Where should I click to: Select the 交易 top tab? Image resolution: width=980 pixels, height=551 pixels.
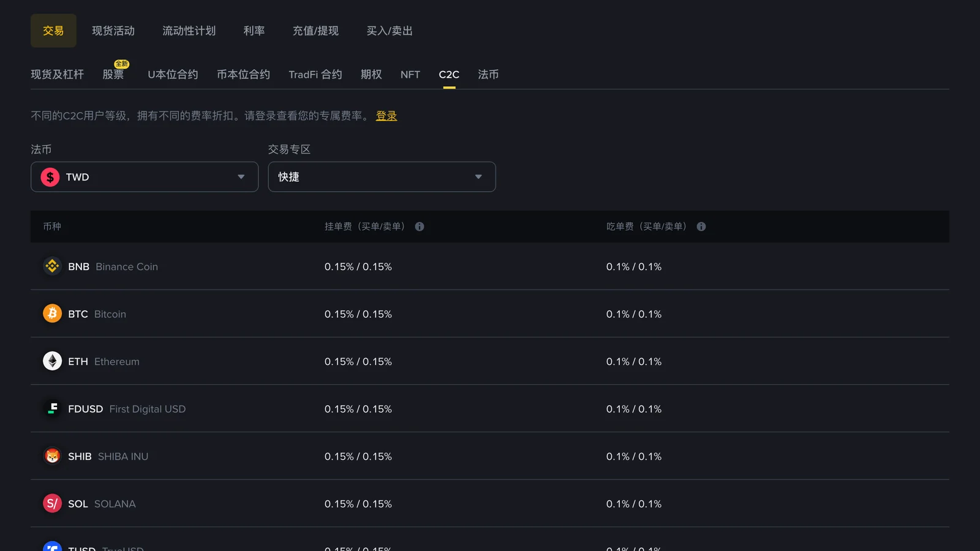pos(53,31)
